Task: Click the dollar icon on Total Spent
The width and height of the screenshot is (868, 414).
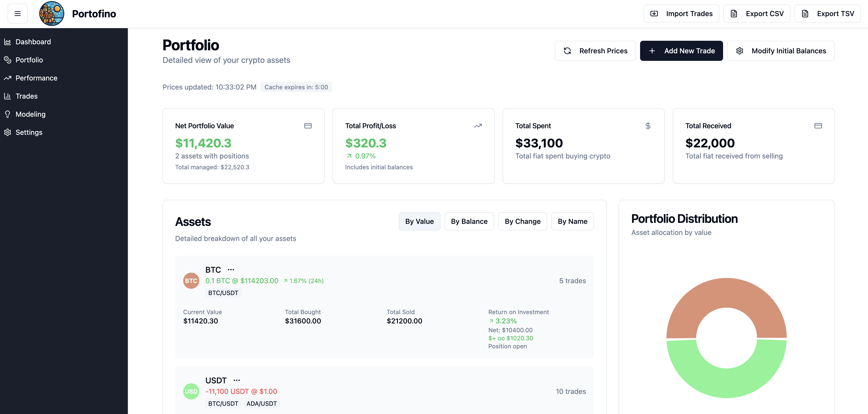Action: point(648,126)
